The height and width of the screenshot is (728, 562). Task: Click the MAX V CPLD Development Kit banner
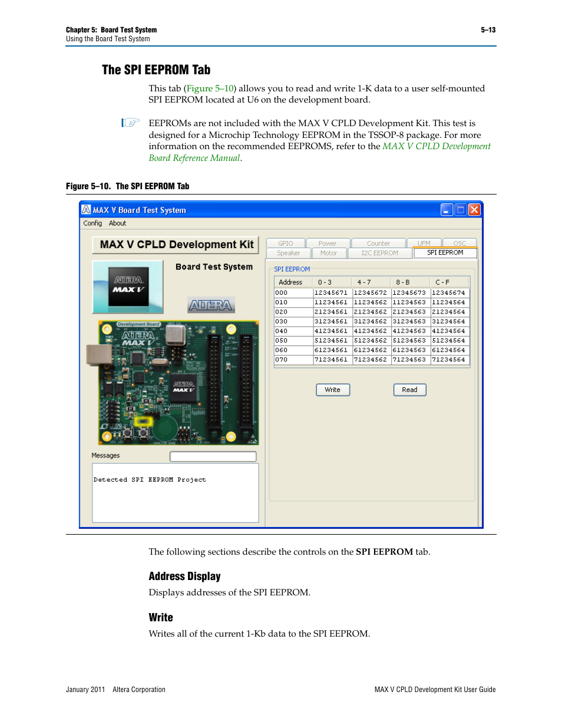(176, 245)
